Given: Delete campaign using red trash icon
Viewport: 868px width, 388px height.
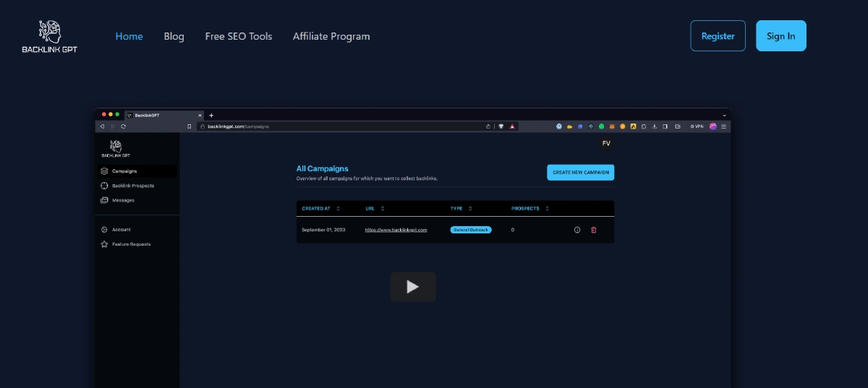Looking at the screenshot, I should coord(594,230).
